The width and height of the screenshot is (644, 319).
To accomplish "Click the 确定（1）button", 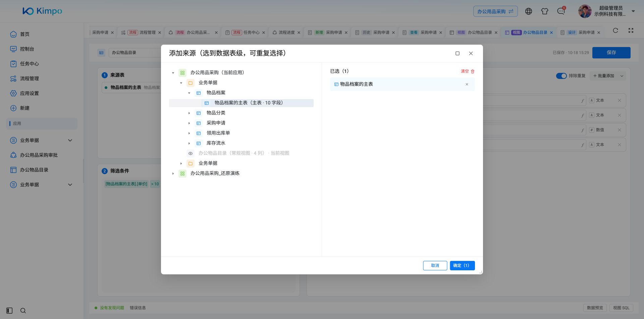I will coord(462,266).
